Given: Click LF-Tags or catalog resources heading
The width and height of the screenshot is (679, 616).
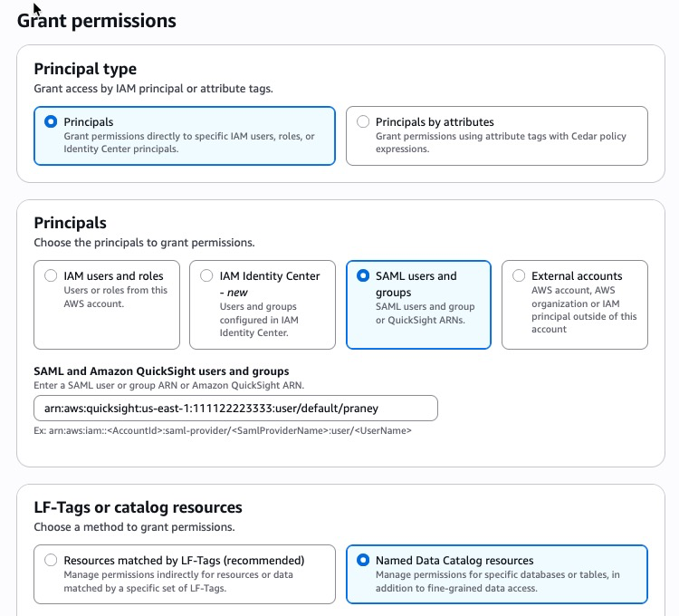Looking at the screenshot, I should [x=138, y=507].
